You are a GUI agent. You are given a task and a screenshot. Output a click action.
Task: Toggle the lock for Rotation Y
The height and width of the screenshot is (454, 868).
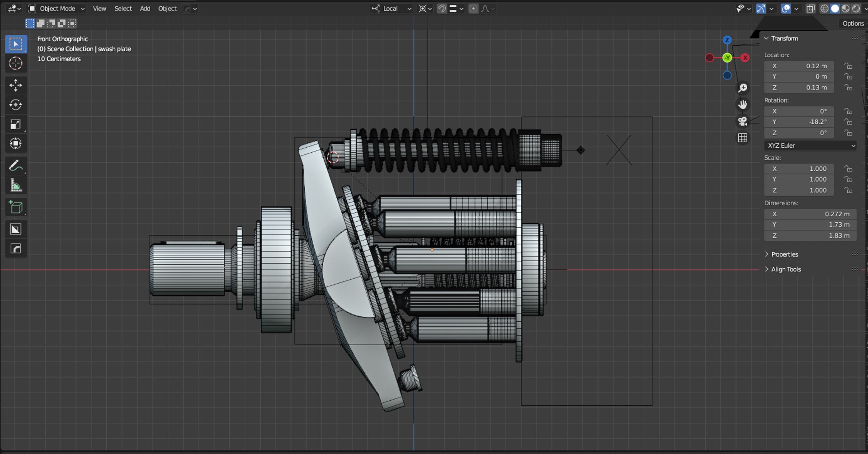point(849,122)
